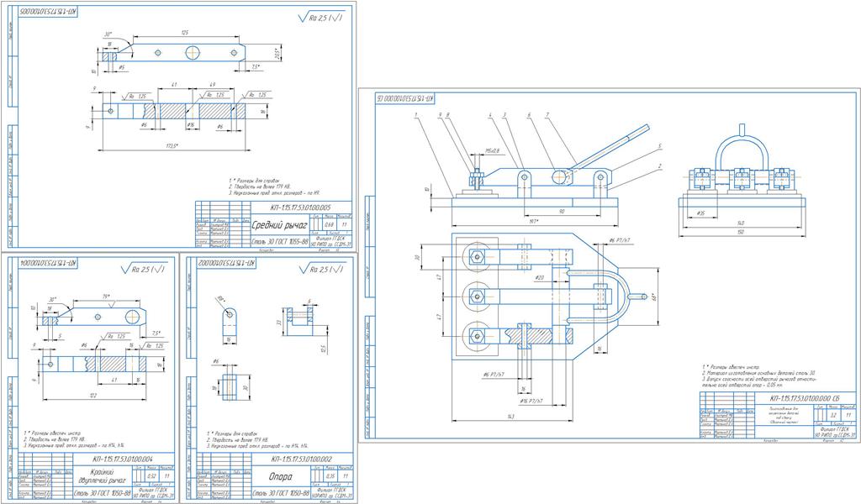Click the "Ra 2,5" roughness symbol on Средний рычаг sheet
The height and width of the screenshot is (504, 861).
pyautogui.click(x=321, y=18)
